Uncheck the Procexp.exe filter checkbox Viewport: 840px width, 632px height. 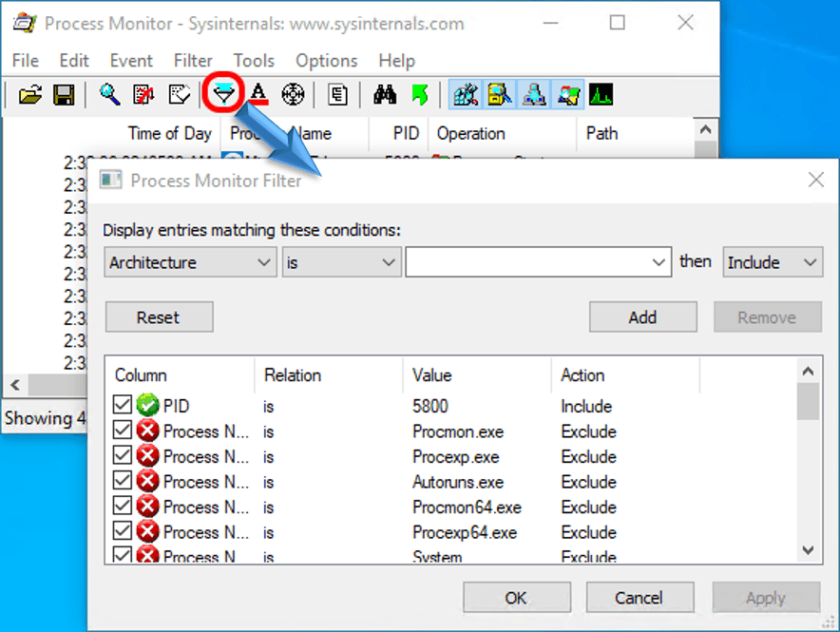point(123,454)
